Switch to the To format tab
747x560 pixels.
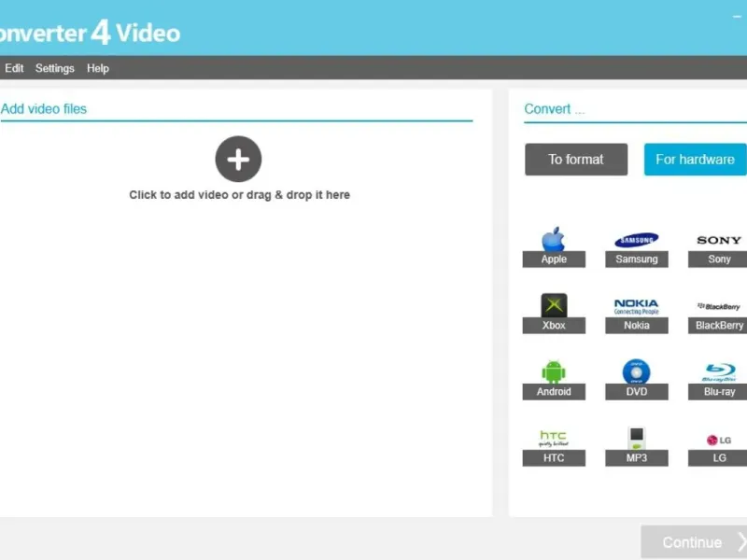click(576, 160)
